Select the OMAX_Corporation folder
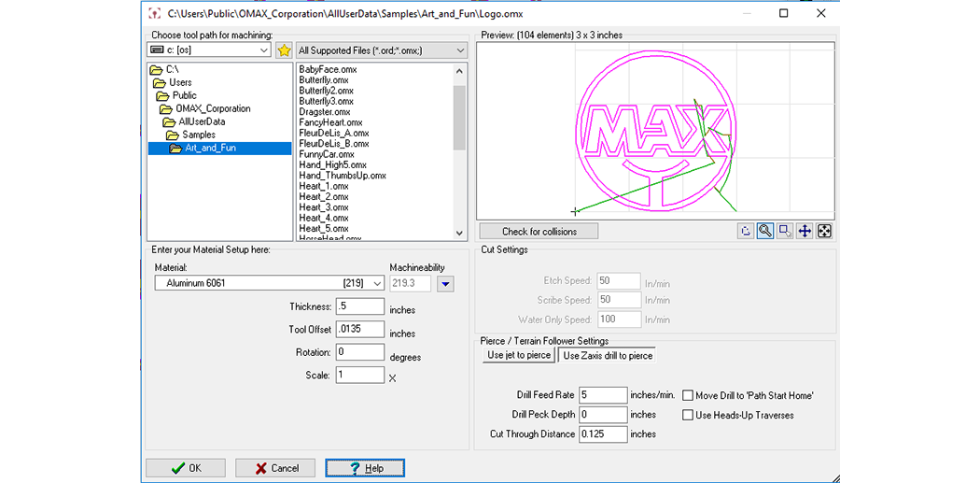Image resolution: width=980 pixels, height=483 pixels. coord(206,108)
